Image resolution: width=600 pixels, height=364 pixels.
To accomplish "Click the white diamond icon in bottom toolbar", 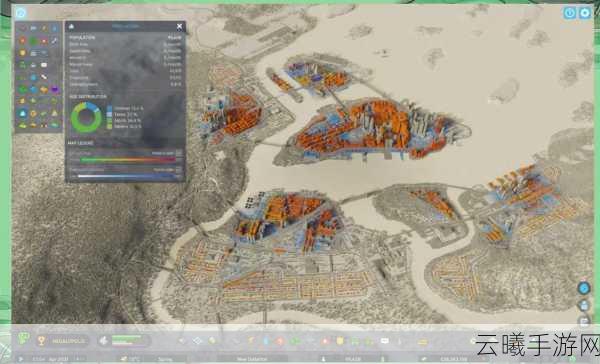I will tap(197, 340).
